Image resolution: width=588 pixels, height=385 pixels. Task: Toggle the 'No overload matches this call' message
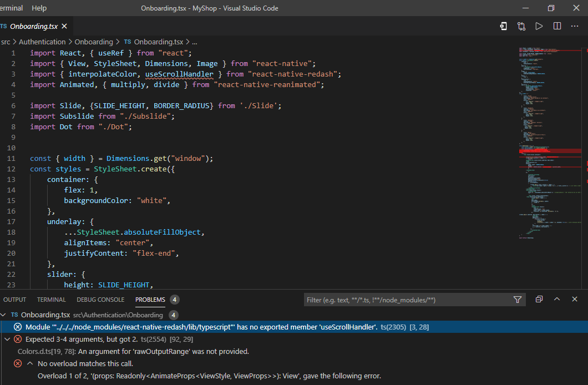[x=30, y=364]
